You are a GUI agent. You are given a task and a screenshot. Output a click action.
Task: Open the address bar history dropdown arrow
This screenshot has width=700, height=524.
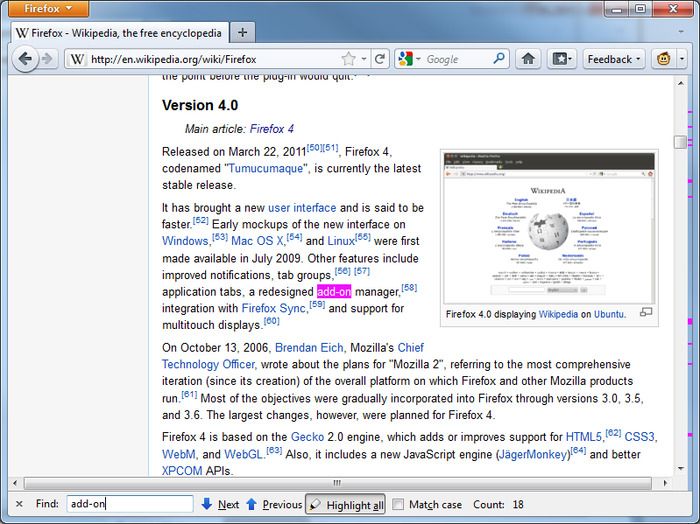click(x=364, y=59)
